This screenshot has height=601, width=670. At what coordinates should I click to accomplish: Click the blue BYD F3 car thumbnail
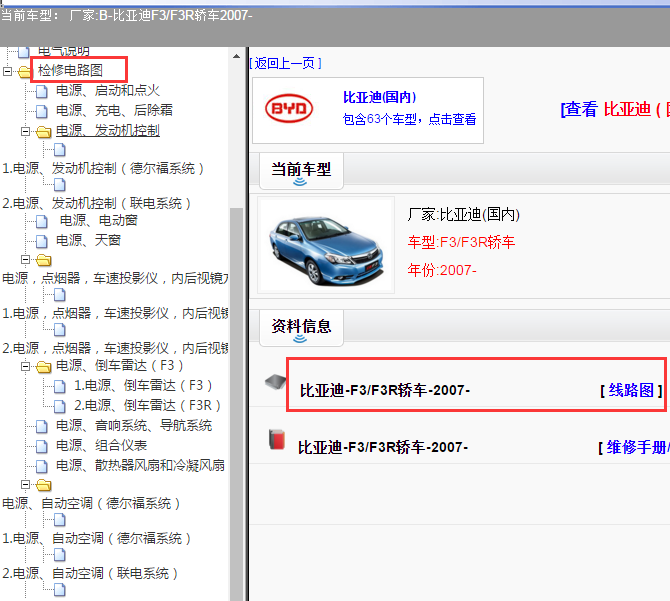pyautogui.click(x=326, y=246)
